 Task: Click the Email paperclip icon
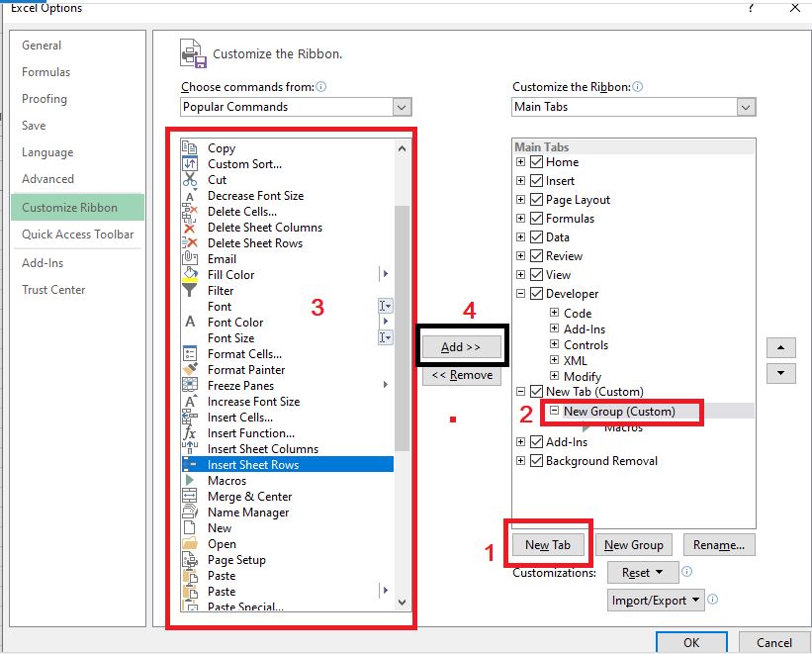point(190,258)
